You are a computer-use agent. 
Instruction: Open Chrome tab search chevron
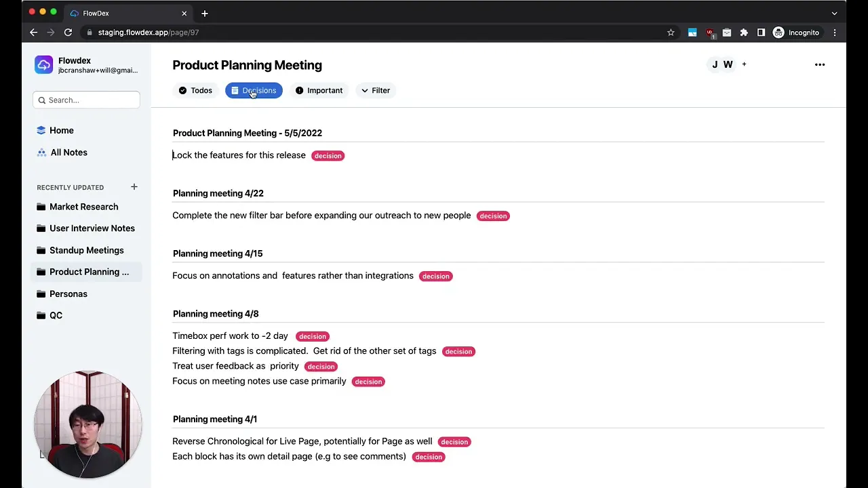click(834, 13)
